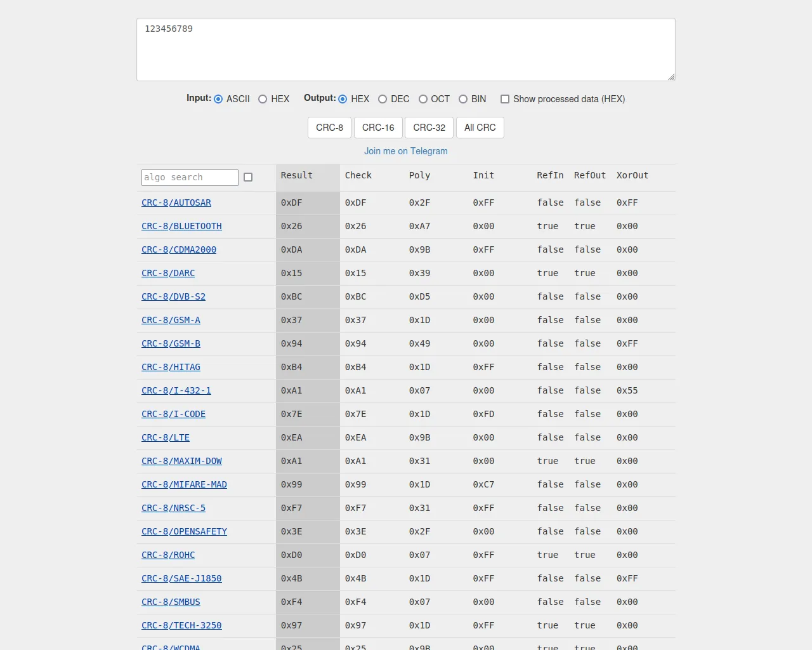Select BIN output format
Screen dimensions: 812x650
(x=463, y=99)
